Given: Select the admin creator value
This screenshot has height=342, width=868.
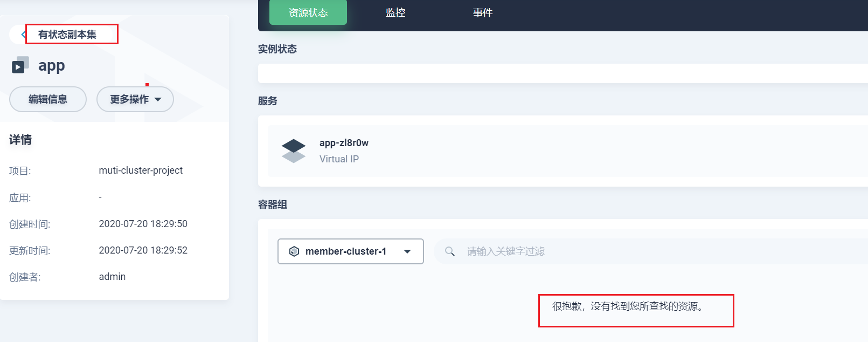Looking at the screenshot, I should tap(112, 277).
